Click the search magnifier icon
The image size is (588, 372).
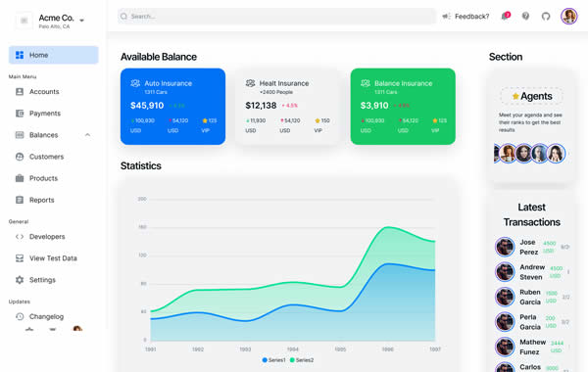tap(123, 17)
